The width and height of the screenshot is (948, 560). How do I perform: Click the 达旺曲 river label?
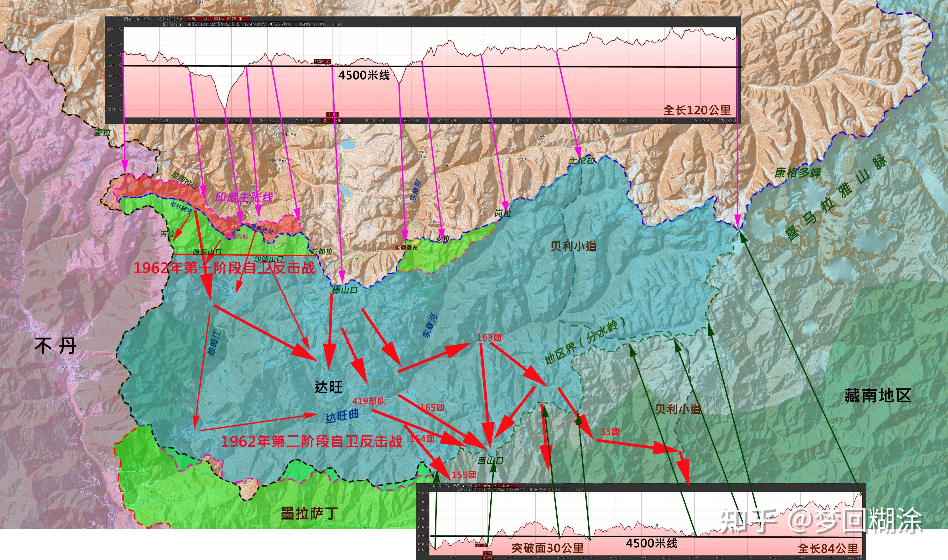342,416
